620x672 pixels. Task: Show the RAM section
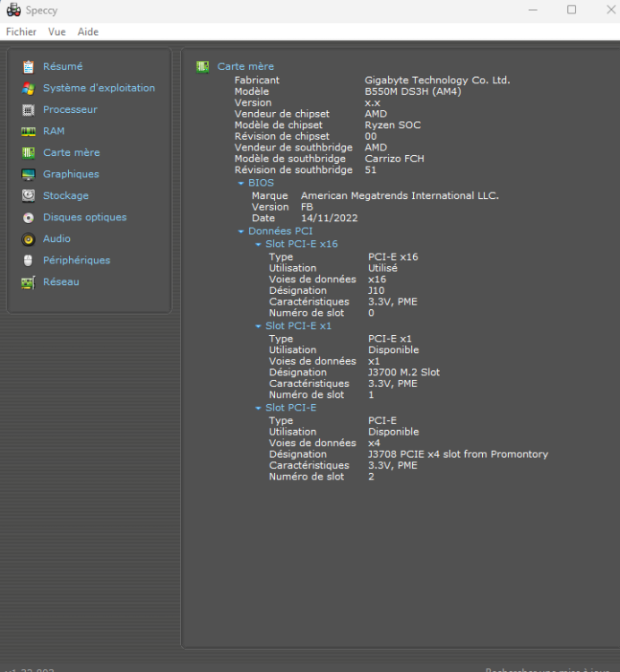coord(54,131)
